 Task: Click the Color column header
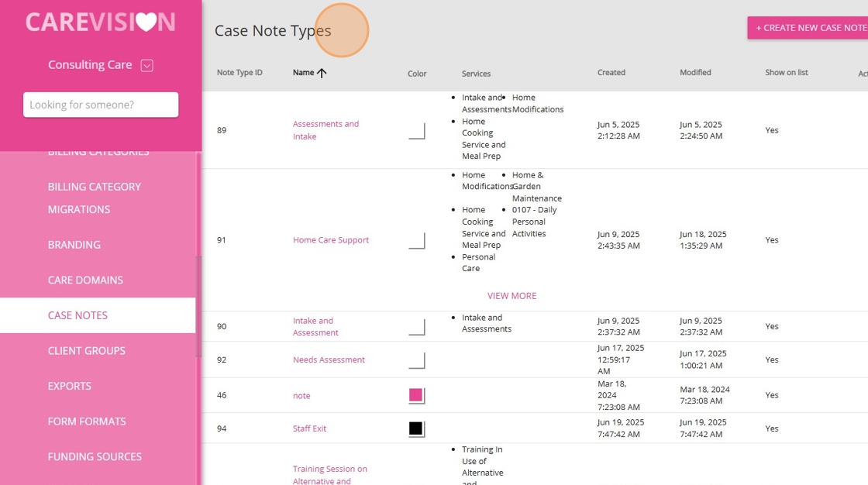coord(417,74)
